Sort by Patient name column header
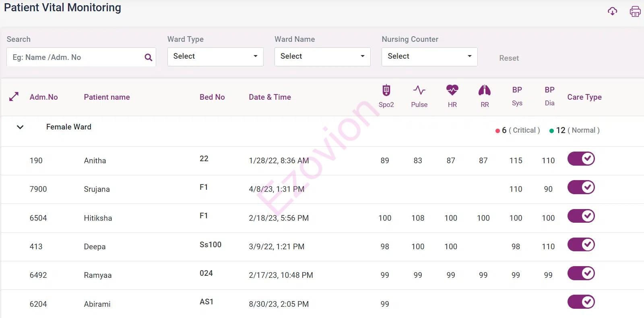 point(107,97)
